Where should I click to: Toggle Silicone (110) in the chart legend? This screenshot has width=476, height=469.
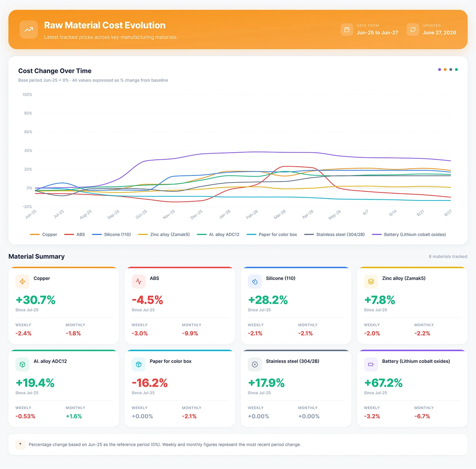pyautogui.click(x=112, y=234)
